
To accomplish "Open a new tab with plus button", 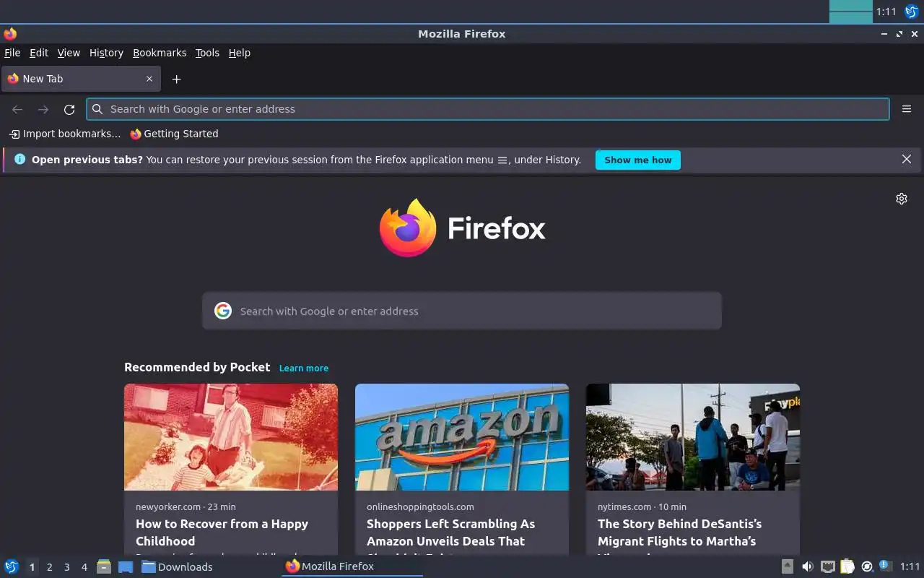I will [x=176, y=79].
